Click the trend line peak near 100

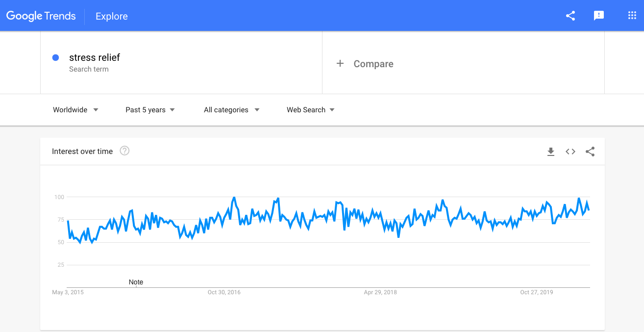pyautogui.click(x=234, y=197)
